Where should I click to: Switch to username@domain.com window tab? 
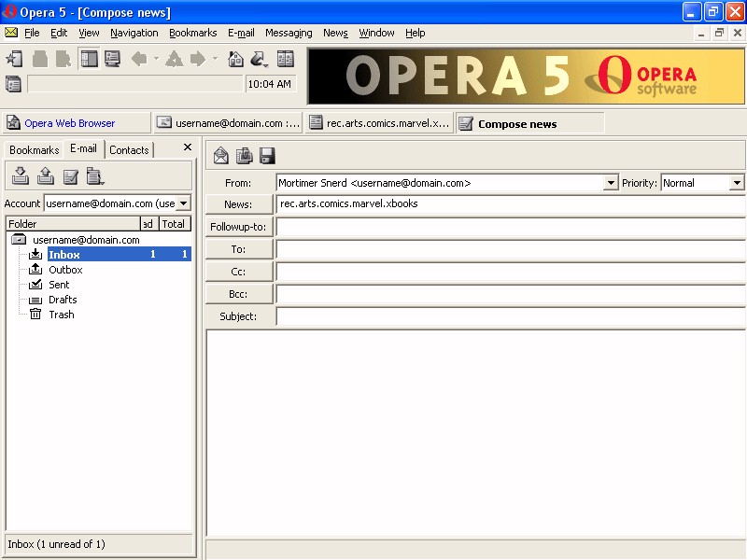pos(228,123)
